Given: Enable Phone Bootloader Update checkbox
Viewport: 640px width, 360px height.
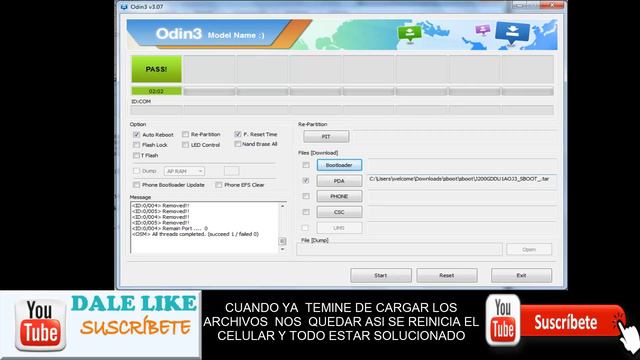Looking at the screenshot, I should (137, 185).
